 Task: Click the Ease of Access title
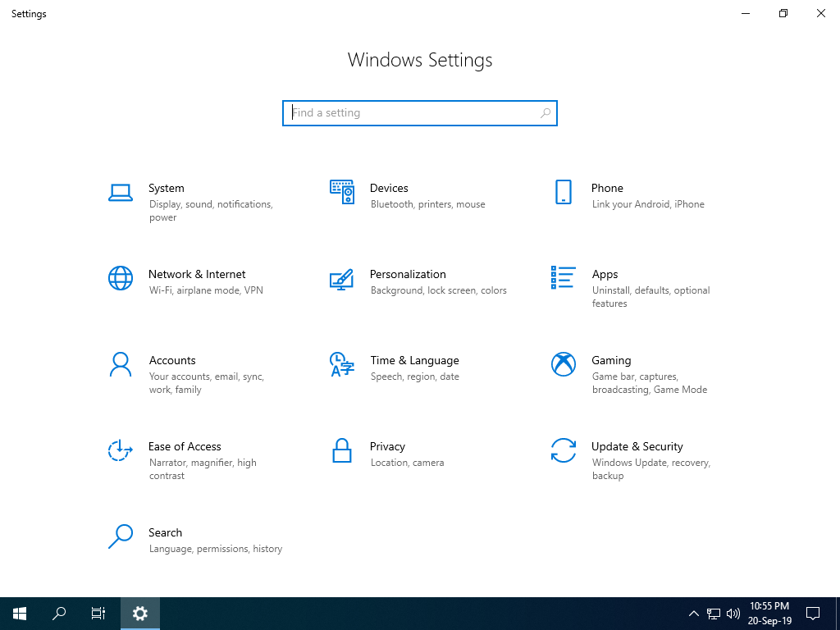pyautogui.click(x=185, y=447)
